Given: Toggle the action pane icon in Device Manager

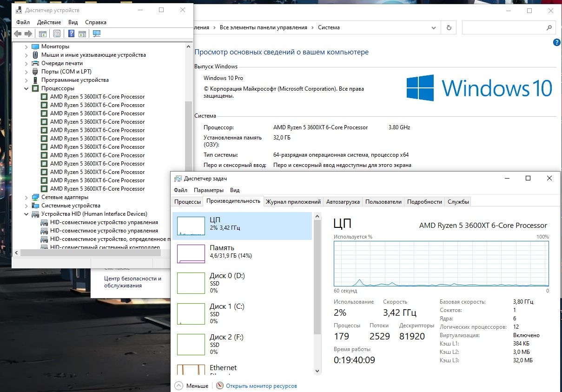Looking at the screenshot, I should tap(82, 33).
